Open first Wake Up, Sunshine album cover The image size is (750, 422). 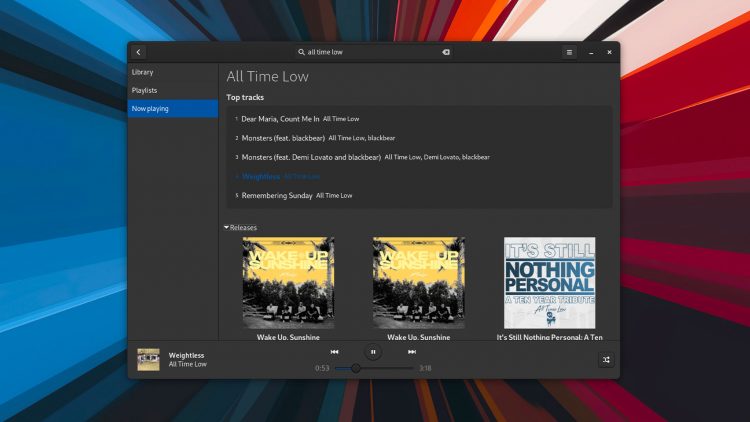tap(288, 283)
